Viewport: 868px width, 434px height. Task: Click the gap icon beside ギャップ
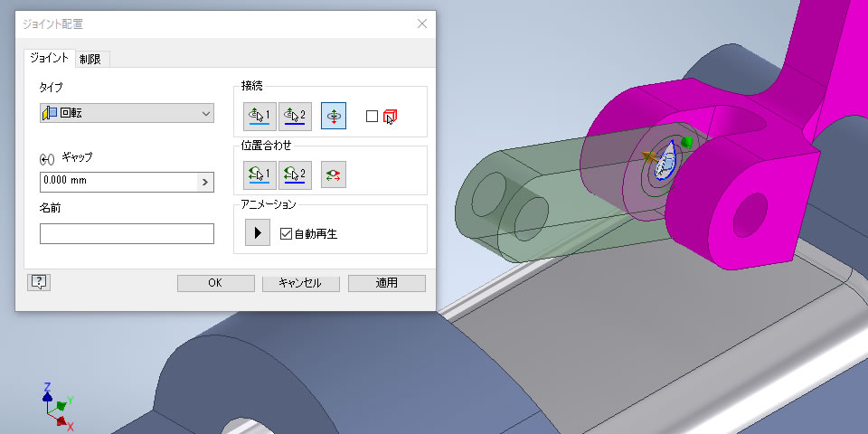(x=47, y=160)
